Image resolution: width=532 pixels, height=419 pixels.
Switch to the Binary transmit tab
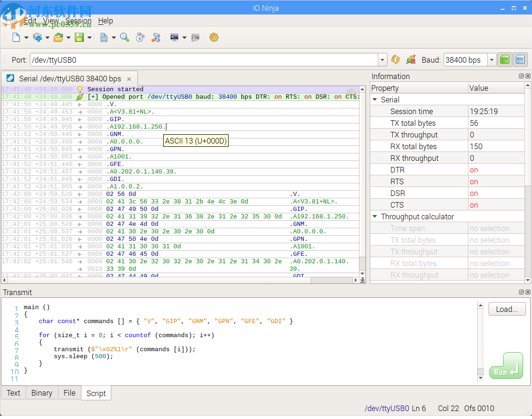pyautogui.click(x=42, y=393)
